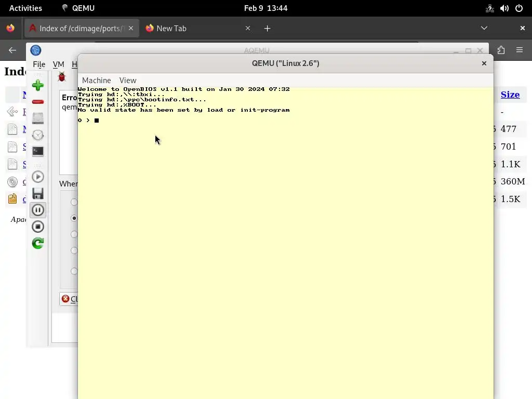532x399 pixels.
Task: Click the network status icon in top bar
Action: pos(489,8)
